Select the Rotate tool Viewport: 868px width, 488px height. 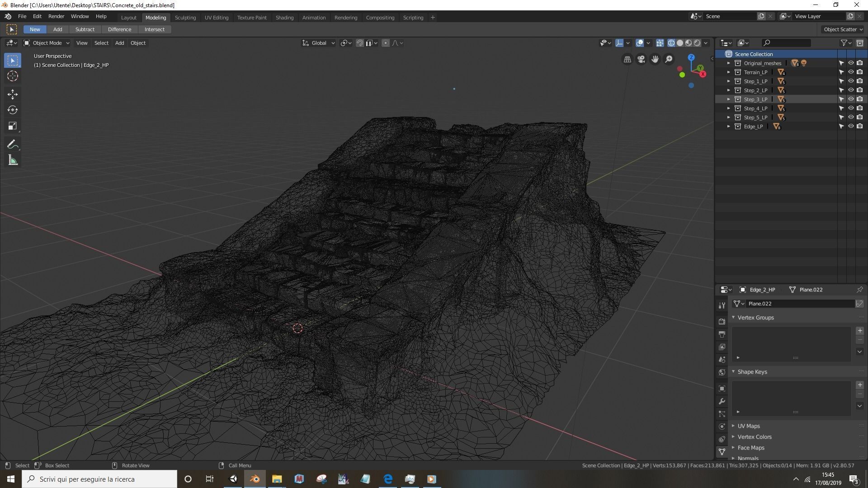(x=13, y=110)
